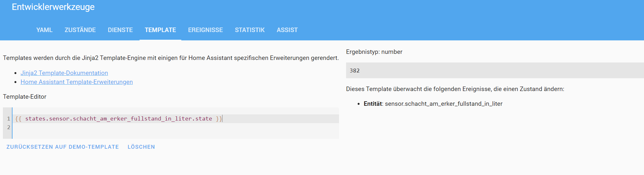Switch to the YAML tab
This screenshot has width=644, height=175.
[44, 30]
